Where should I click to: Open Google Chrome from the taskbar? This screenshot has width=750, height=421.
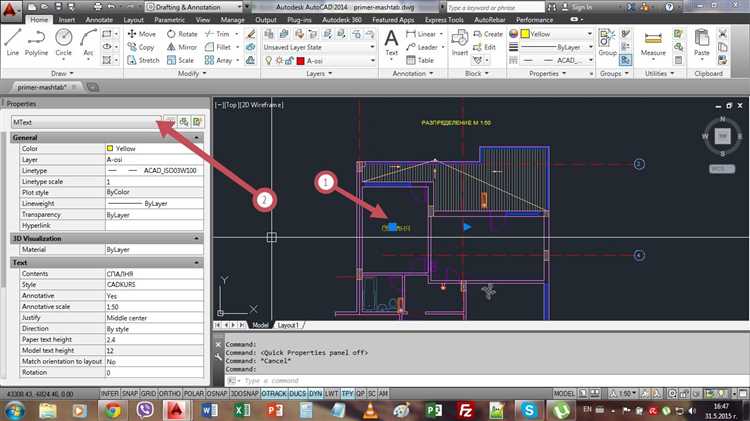tap(113, 410)
